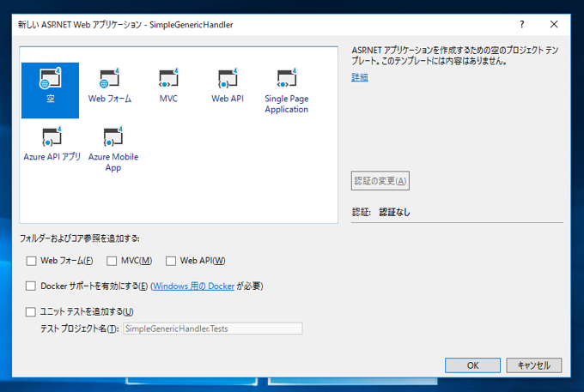Click the テスト プロジェクト名 input field
The image size is (584, 392).
pyautogui.click(x=213, y=329)
